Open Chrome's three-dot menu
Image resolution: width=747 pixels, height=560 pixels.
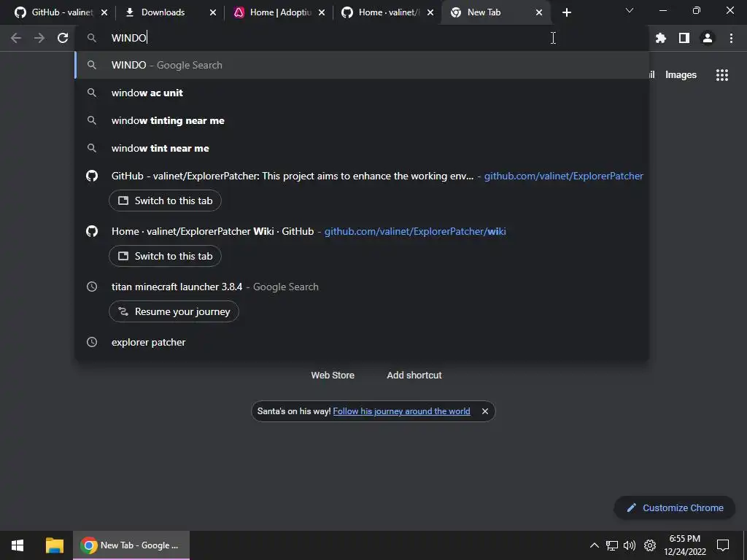tap(731, 38)
